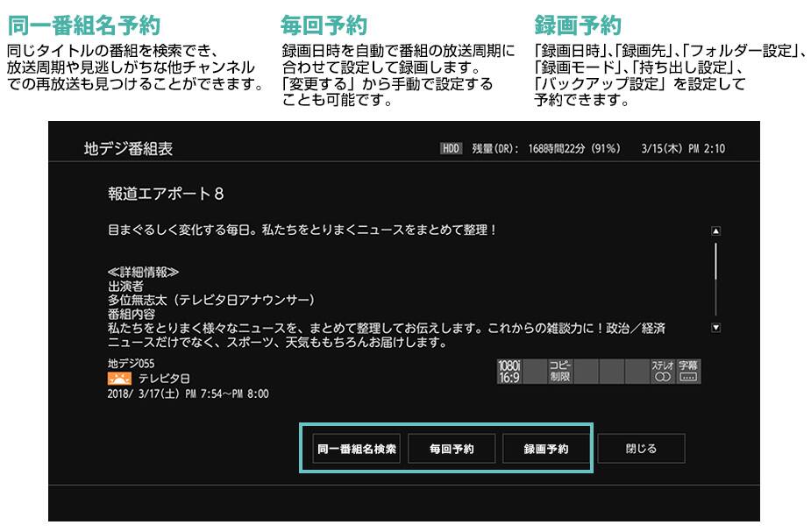Click the 同一番組名予約 heading above the screen

(84, 25)
